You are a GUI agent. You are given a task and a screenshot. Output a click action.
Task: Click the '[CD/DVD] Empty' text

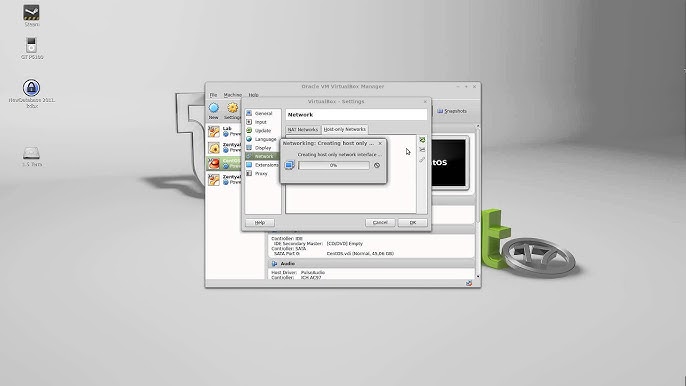(x=345, y=243)
